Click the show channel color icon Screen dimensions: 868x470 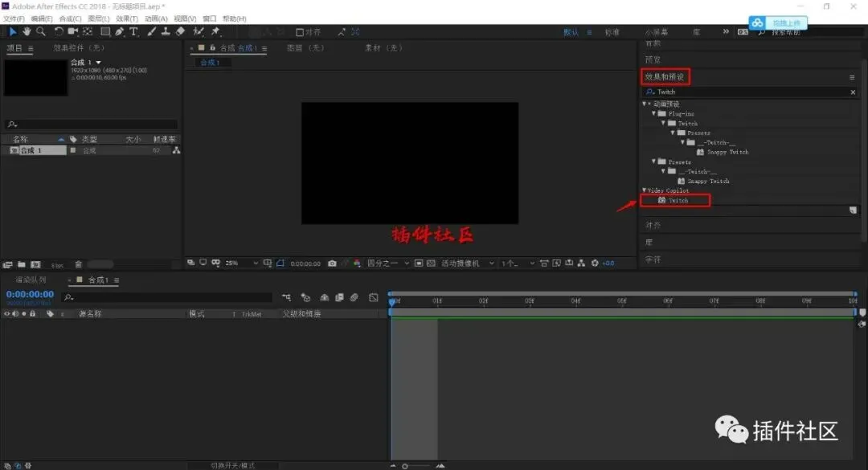[357, 264]
